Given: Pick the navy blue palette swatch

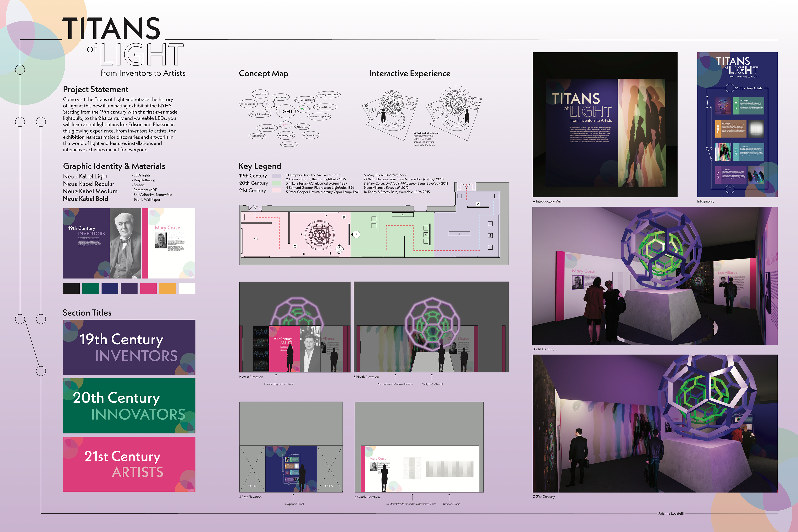Looking at the screenshot, I should pyautogui.click(x=110, y=288).
